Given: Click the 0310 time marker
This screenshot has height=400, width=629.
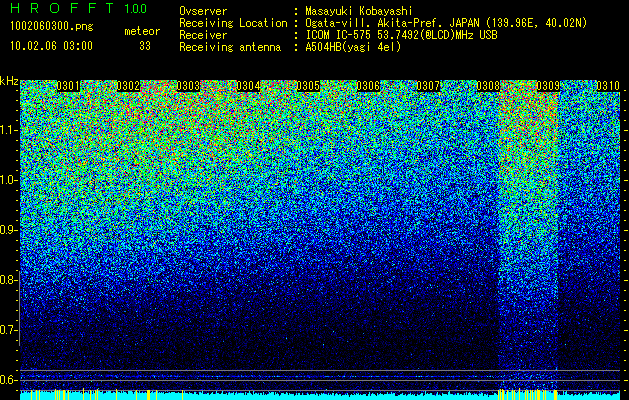Looking at the screenshot, I should [608, 86].
